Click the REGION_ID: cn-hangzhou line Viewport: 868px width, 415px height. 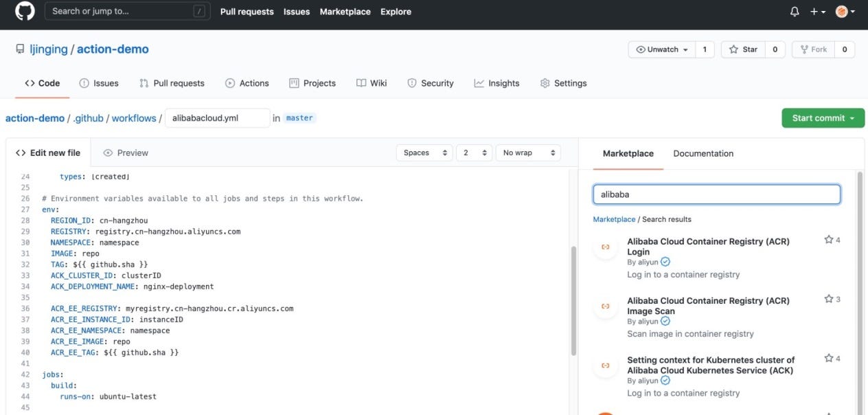(99, 221)
